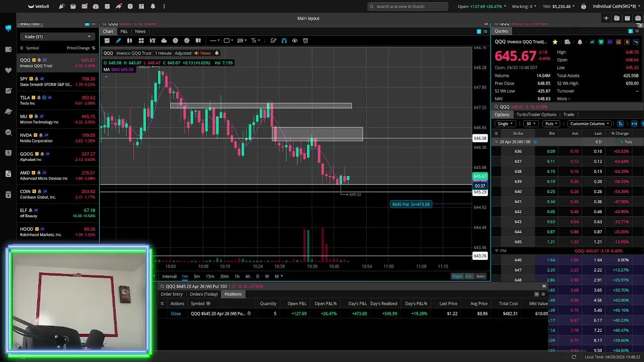Screen dimensions: 644x362
Task: Select TSLA in the watchlist
Action: (x=58, y=100)
